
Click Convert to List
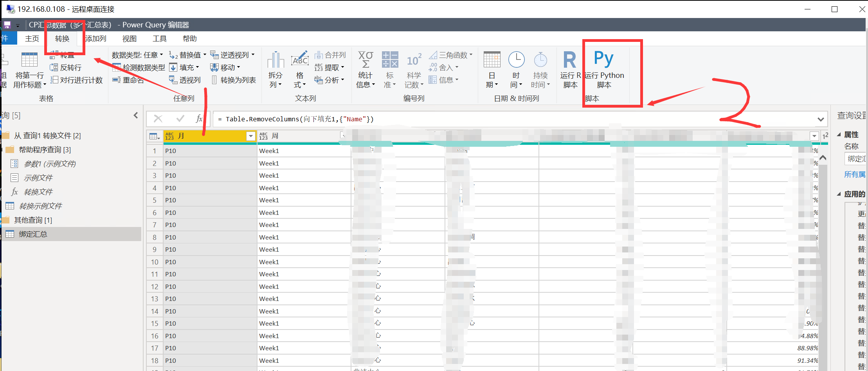tap(234, 80)
